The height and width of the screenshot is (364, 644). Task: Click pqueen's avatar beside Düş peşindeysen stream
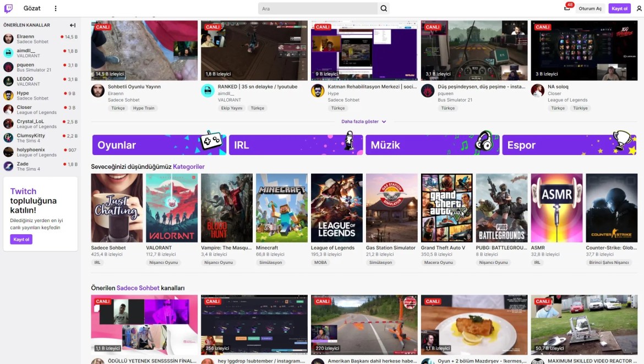click(x=428, y=91)
